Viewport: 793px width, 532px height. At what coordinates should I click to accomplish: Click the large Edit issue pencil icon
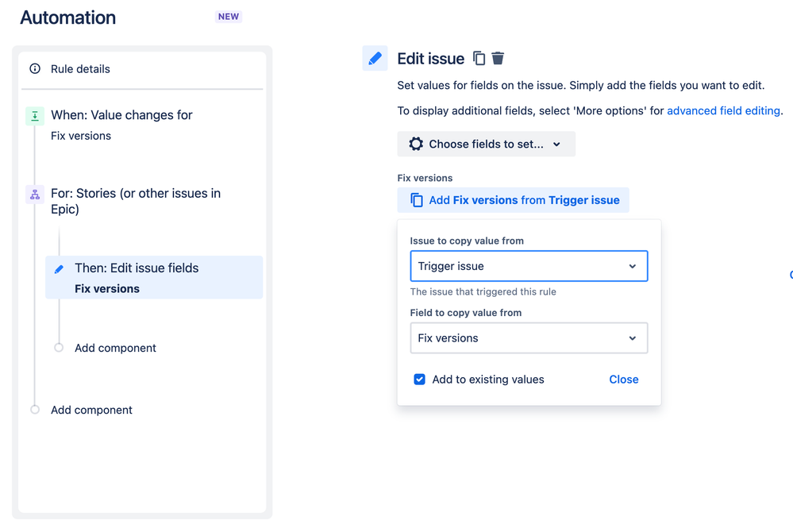(375, 58)
